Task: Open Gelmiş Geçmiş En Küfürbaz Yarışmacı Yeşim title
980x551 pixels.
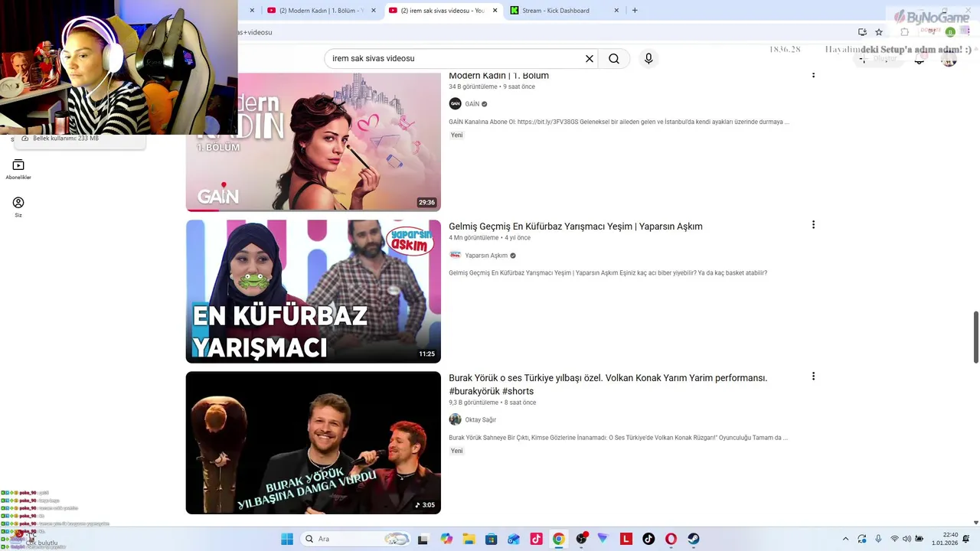Action: tap(576, 227)
